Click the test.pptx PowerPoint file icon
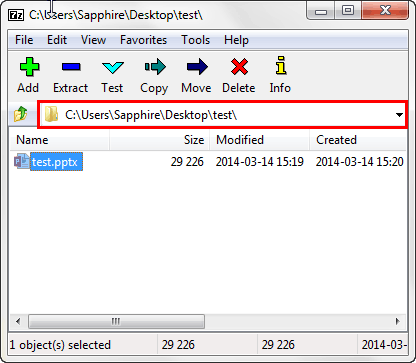This screenshot has width=416, height=363. pos(22,162)
